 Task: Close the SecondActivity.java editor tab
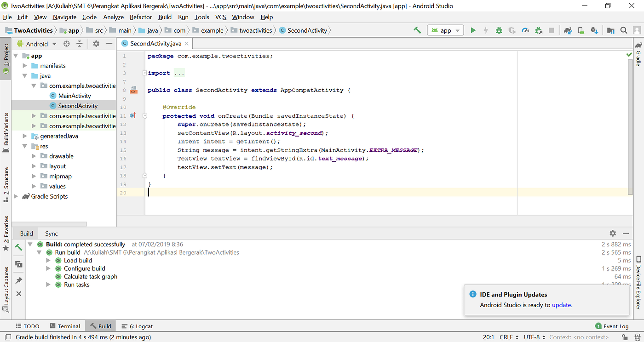pyautogui.click(x=186, y=44)
